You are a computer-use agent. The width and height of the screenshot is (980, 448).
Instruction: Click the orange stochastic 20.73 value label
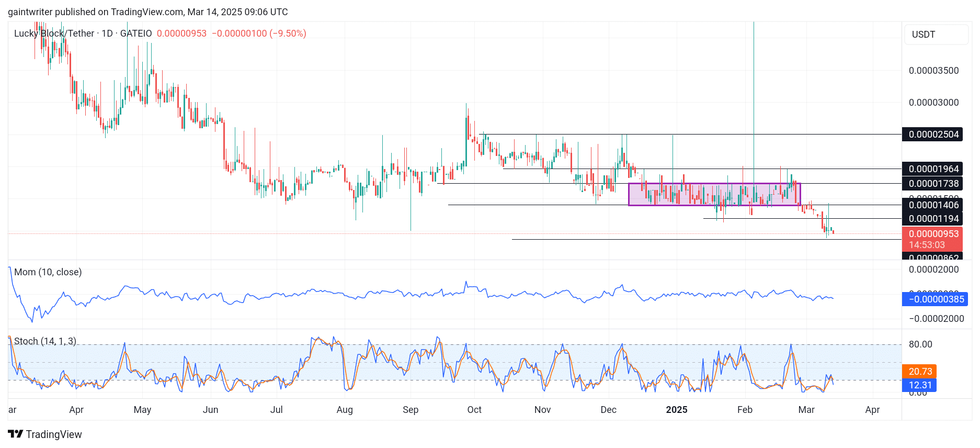pyautogui.click(x=920, y=372)
